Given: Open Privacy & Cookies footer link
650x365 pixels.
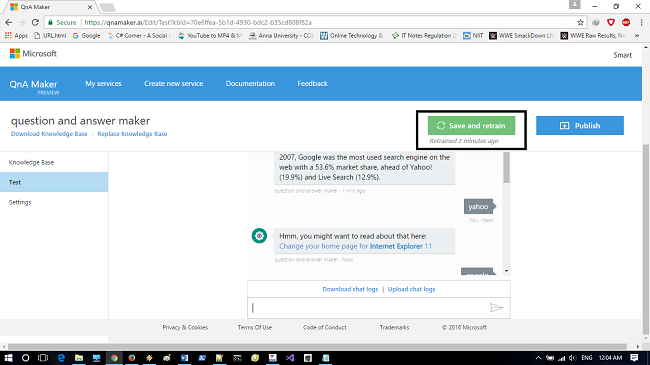Looking at the screenshot, I should click(x=185, y=327).
